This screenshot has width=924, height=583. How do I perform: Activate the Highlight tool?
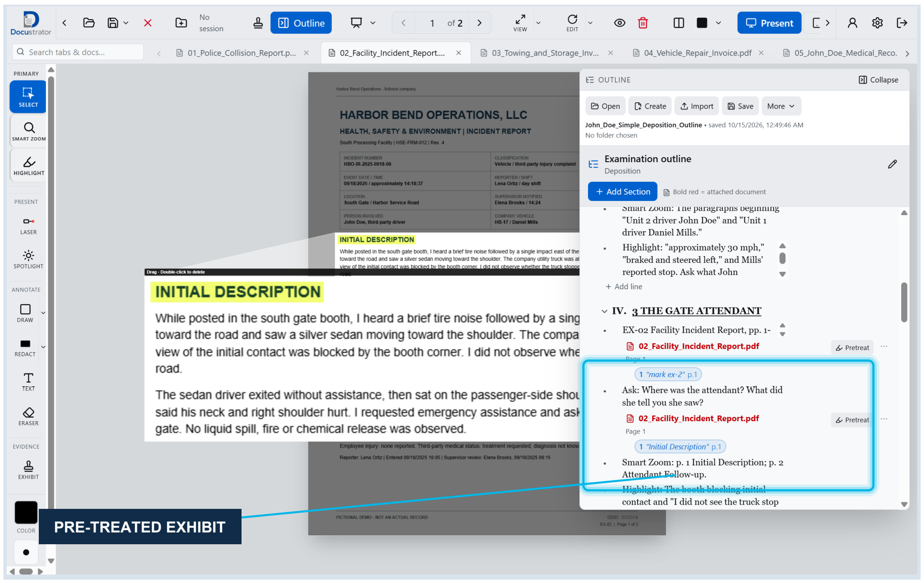click(x=29, y=166)
